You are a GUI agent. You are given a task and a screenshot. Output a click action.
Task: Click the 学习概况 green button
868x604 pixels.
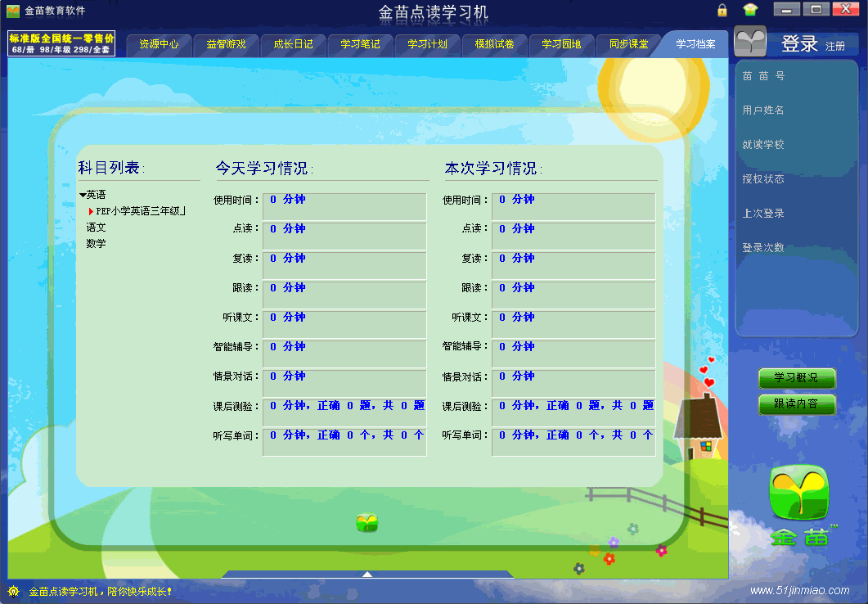[x=796, y=378]
